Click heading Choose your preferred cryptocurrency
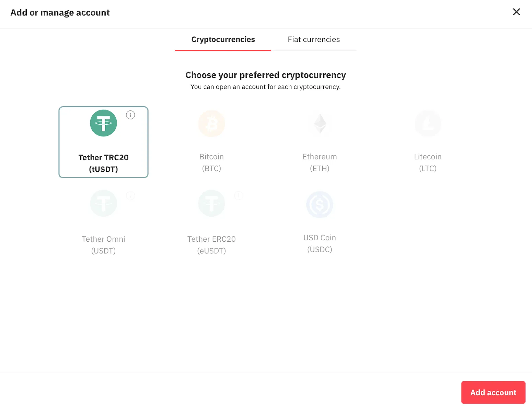 (x=266, y=75)
